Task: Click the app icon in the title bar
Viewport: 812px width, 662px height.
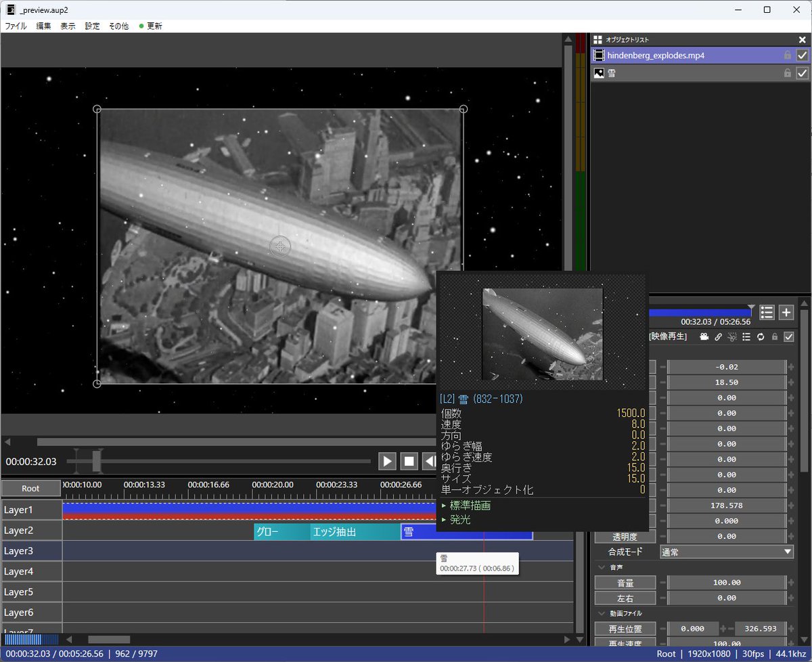Action: click(11, 9)
